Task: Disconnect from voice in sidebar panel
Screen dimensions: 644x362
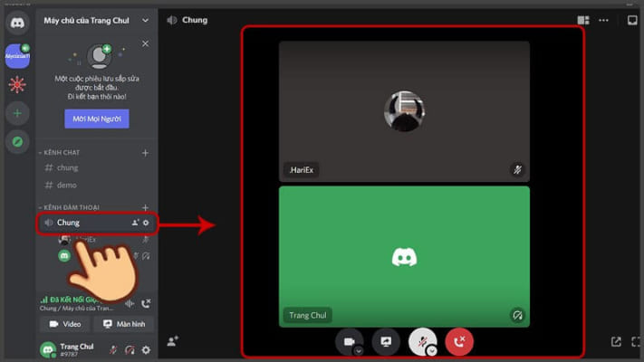Action: 146,304
